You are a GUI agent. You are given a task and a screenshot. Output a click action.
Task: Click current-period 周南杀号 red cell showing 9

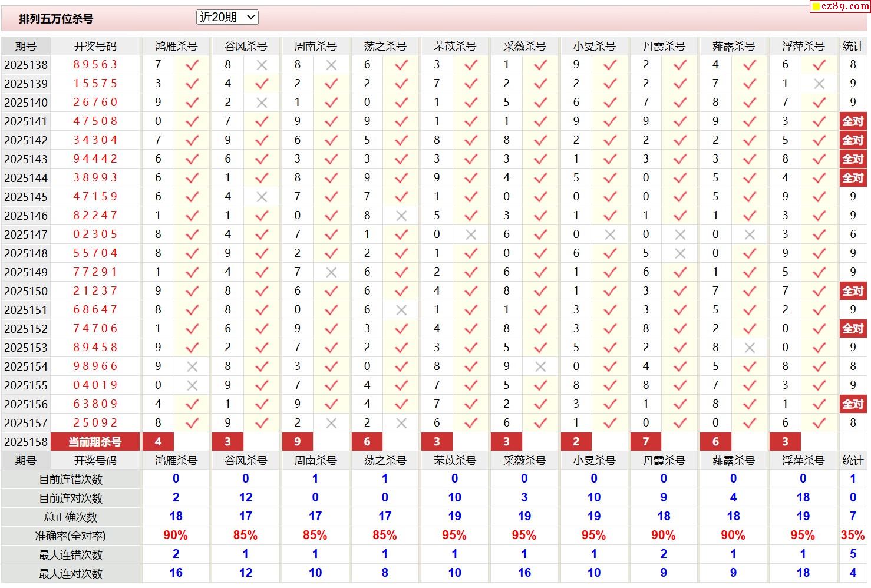coord(298,442)
